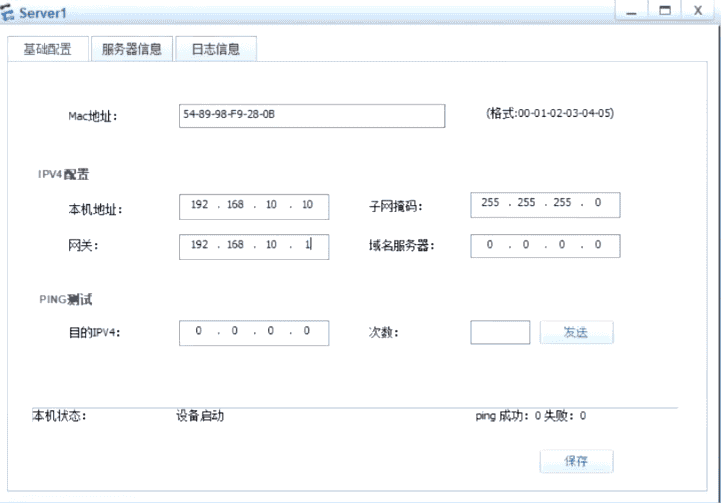Click the 网关 IP field
The height and width of the screenshot is (503, 721).
click(x=254, y=247)
